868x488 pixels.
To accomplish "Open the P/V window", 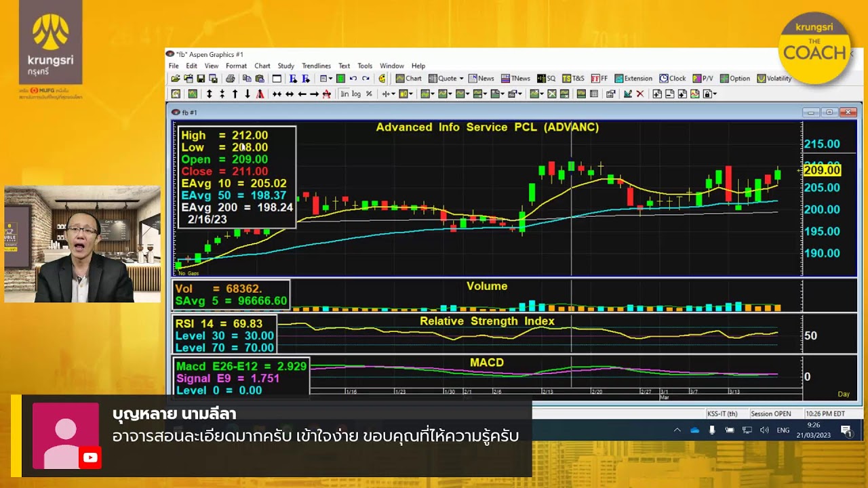I will [x=703, y=79].
